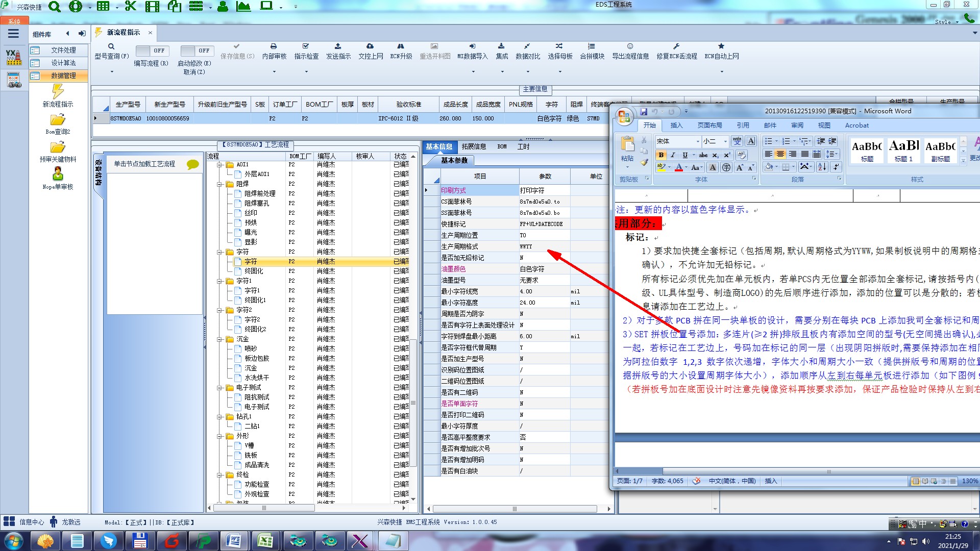This screenshot has width=980, height=551.
Task: Click italic formatting button in Word
Action: click(x=673, y=155)
